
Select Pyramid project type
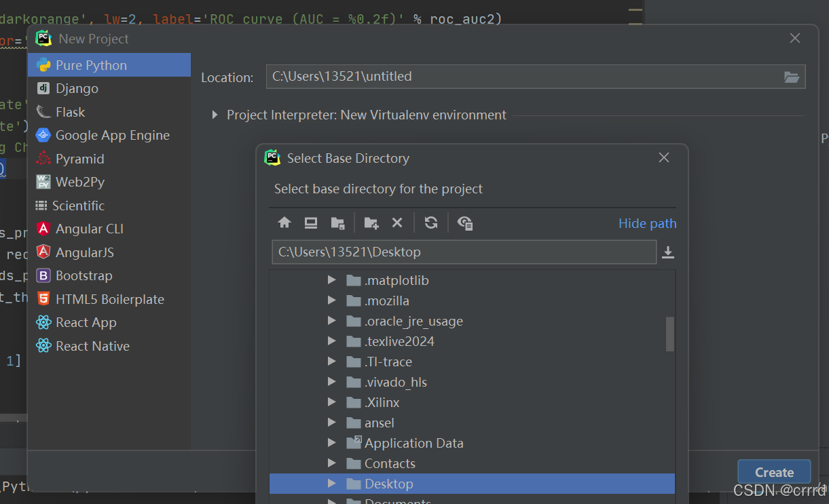(x=109, y=159)
